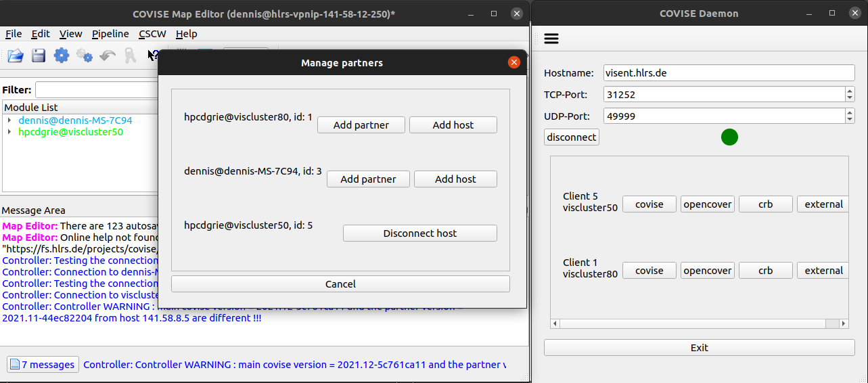
Task: Click the greyed keys icon in the toolbar
Action: (x=130, y=55)
